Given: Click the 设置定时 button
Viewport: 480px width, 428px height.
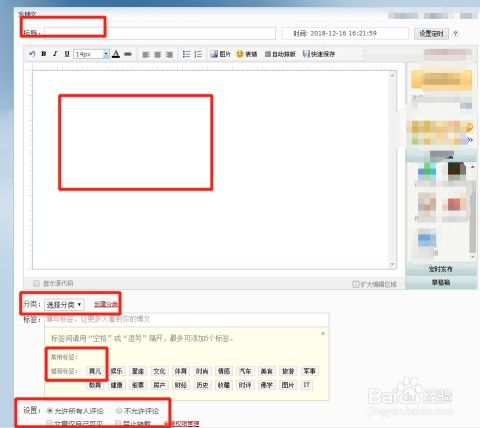Looking at the screenshot, I should pyautogui.click(x=431, y=34).
